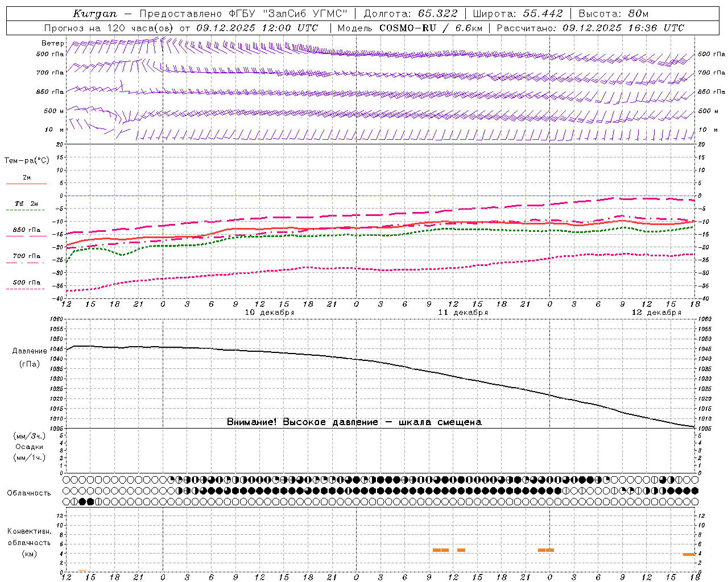Screen dimensions: 728x582
Task: Select the 'Широта: 55.442' latitude value
Action: pyautogui.click(x=518, y=14)
